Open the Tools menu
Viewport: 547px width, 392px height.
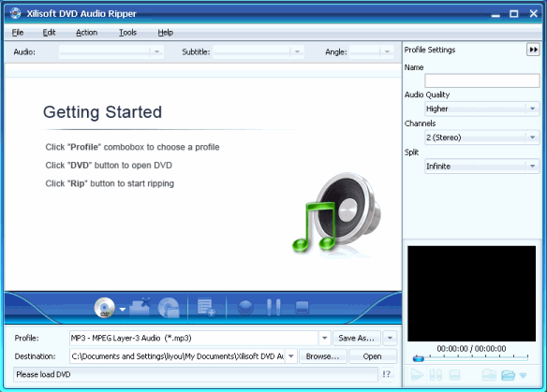click(x=127, y=33)
